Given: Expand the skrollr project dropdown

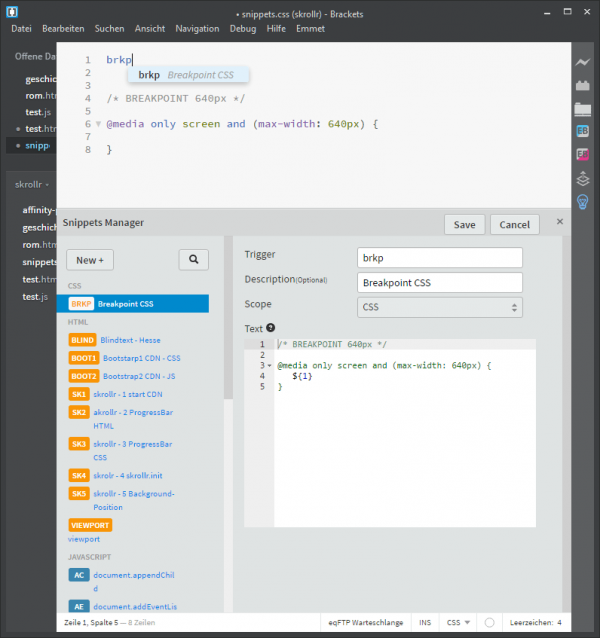Looking at the screenshot, I should pos(32,185).
